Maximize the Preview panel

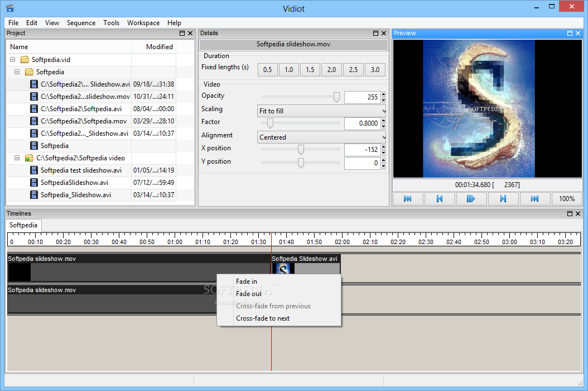coord(570,33)
